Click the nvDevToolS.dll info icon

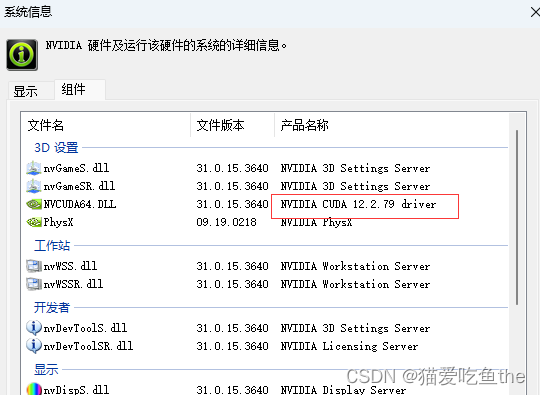pyautogui.click(x=34, y=328)
